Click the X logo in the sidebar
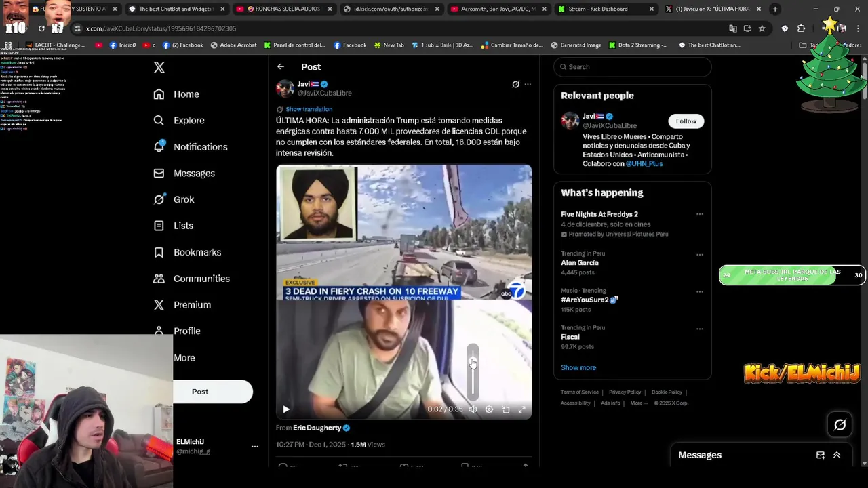The image size is (868, 488). coord(159,67)
